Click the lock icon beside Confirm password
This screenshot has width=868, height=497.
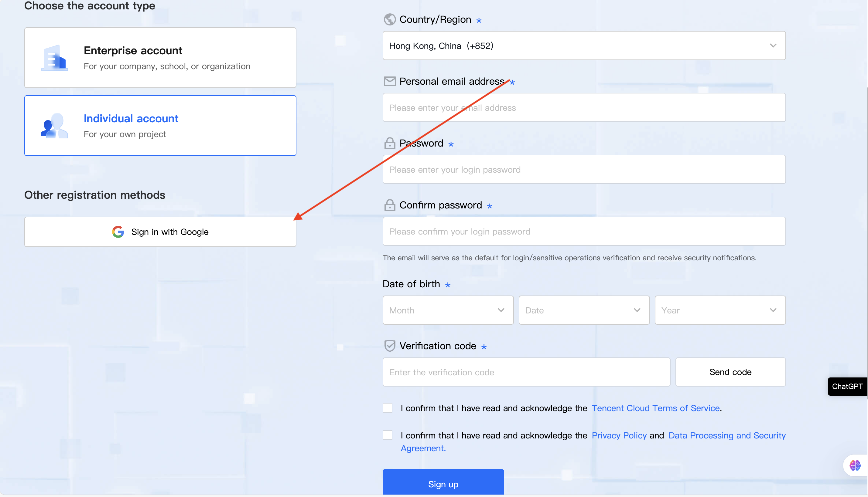[x=389, y=205]
